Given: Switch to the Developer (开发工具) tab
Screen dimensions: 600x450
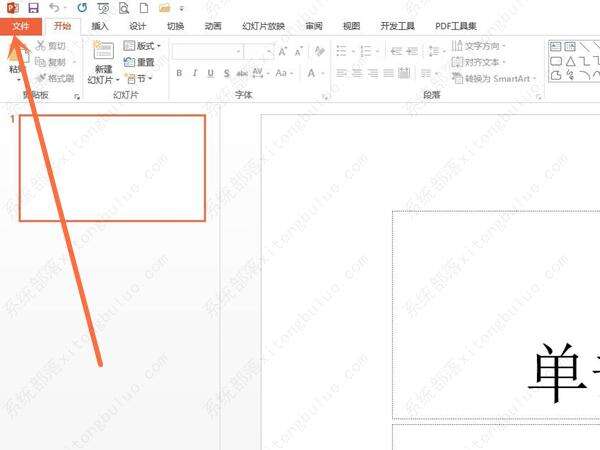Looking at the screenshot, I should tap(398, 26).
